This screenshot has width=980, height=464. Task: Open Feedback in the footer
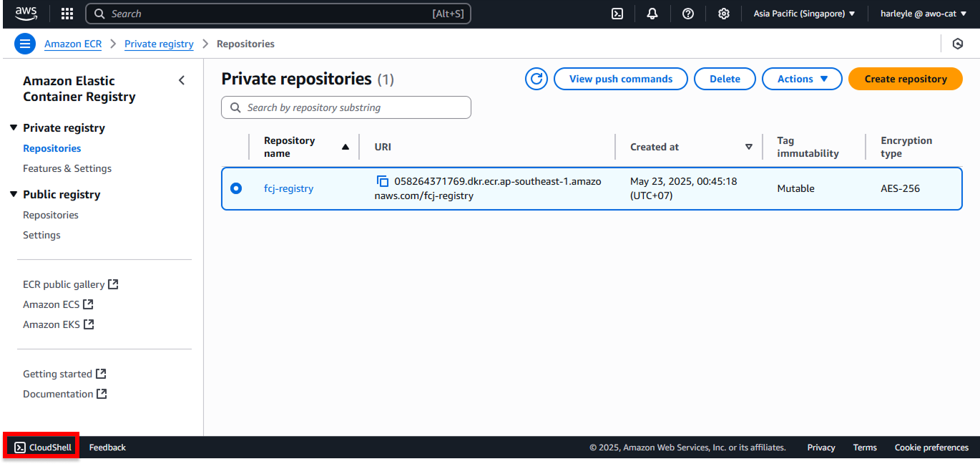pyautogui.click(x=107, y=448)
